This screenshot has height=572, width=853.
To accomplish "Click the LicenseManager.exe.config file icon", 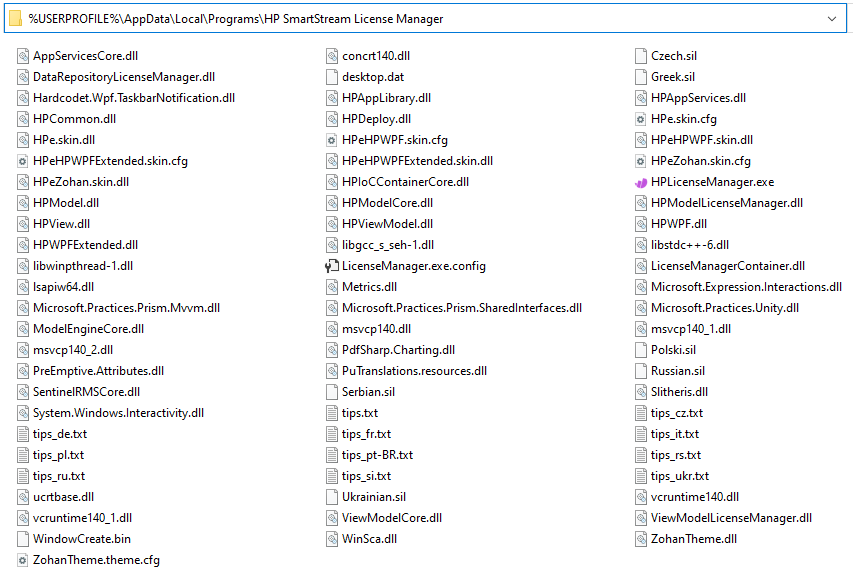I will click(332, 266).
